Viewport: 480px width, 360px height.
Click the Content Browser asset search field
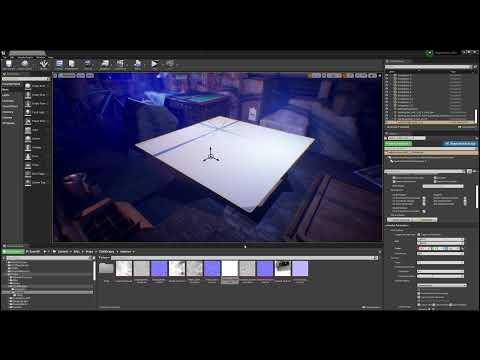[244, 258]
